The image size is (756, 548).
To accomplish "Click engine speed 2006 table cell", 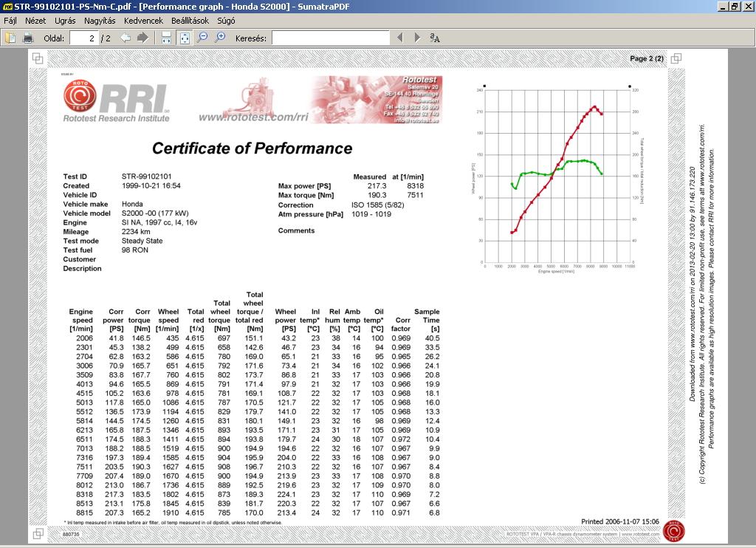I will pyautogui.click(x=84, y=338).
